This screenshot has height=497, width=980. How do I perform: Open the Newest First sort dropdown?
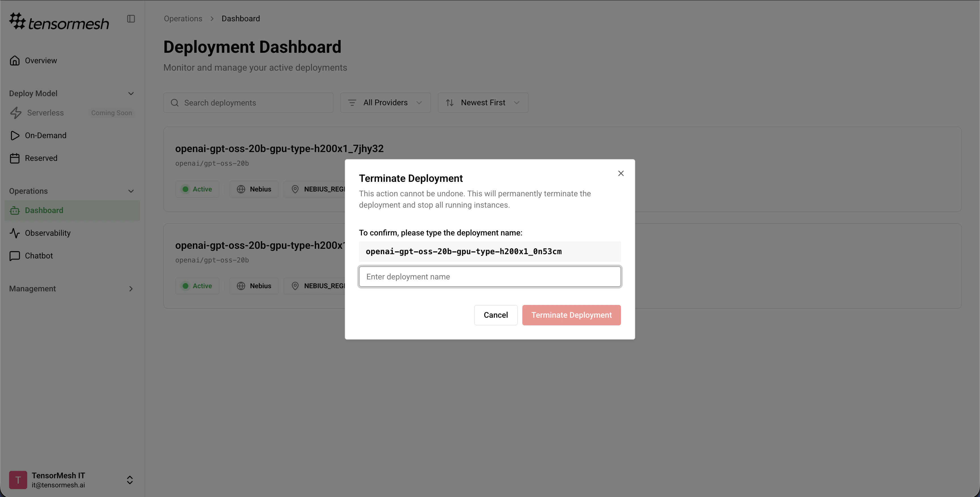(482, 103)
